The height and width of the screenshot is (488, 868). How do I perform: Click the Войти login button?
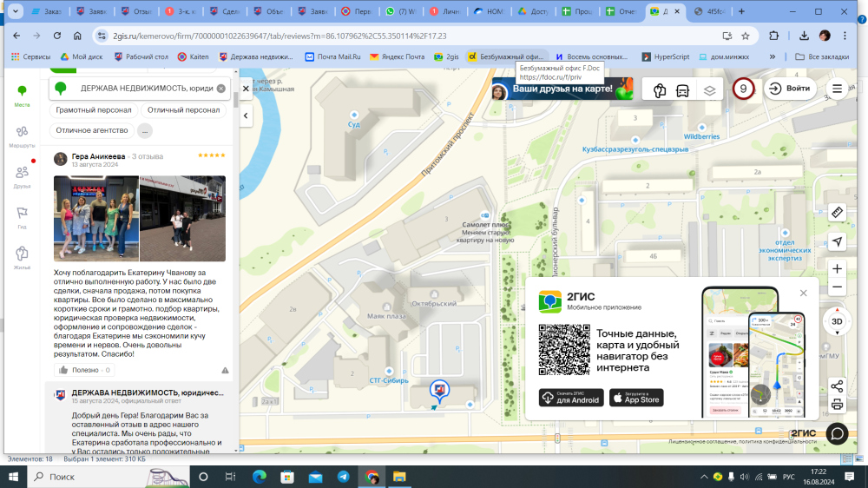(790, 89)
